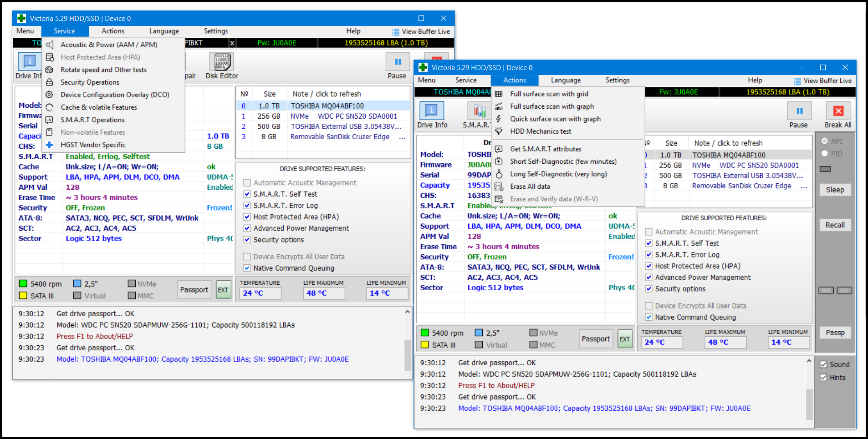Toggle Security options checkbox in right window
The width and height of the screenshot is (868, 439).
649,289
